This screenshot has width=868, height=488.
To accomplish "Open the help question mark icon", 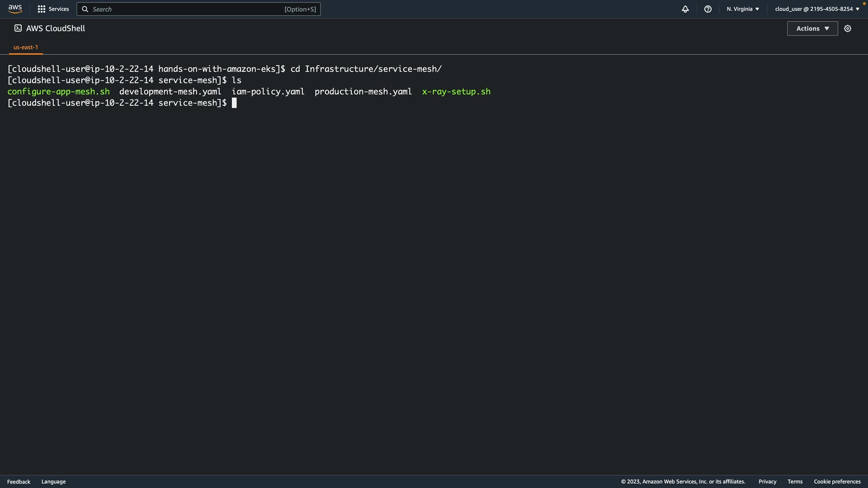I will click(x=708, y=9).
